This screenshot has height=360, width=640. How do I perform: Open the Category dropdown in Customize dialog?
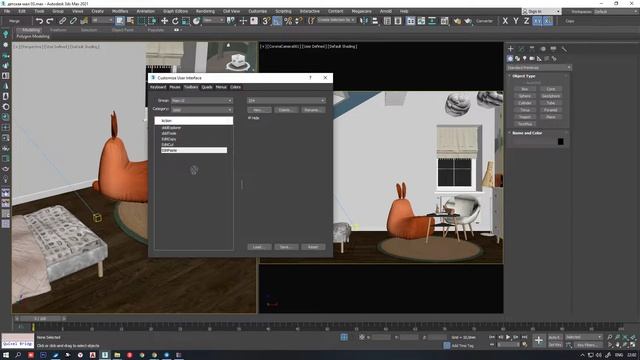(x=202, y=110)
